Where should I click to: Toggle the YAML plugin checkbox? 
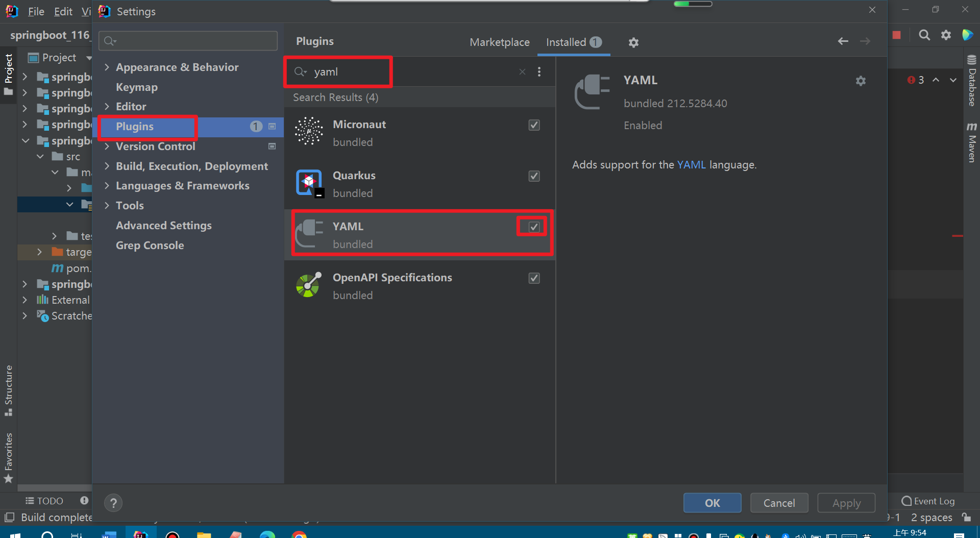pos(534,227)
